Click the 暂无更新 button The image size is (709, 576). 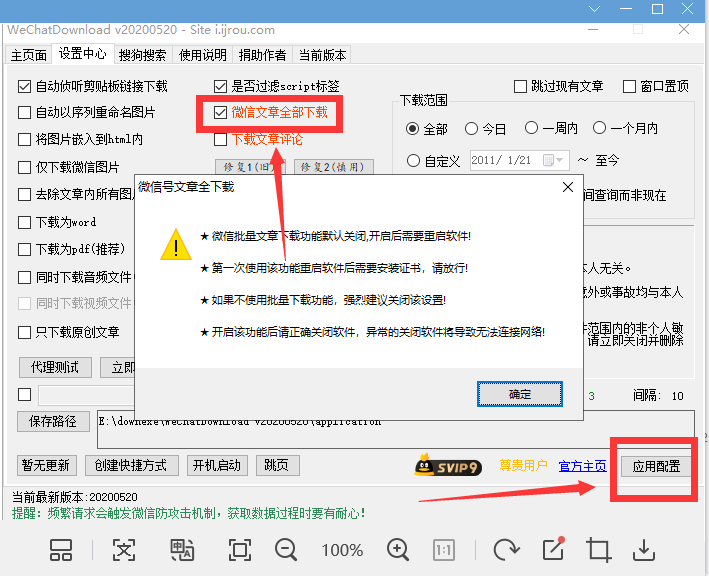[46, 465]
